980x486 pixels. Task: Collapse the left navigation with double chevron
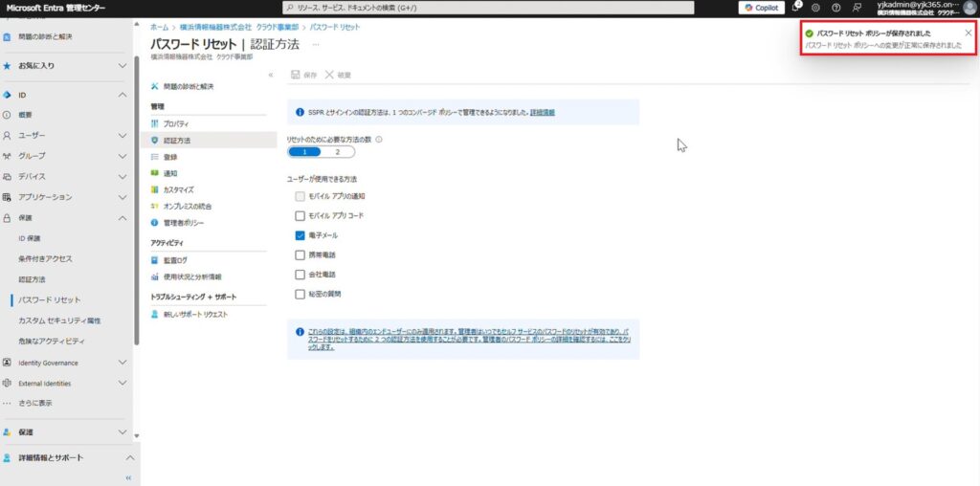pyautogui.click(x=129, y=478)
